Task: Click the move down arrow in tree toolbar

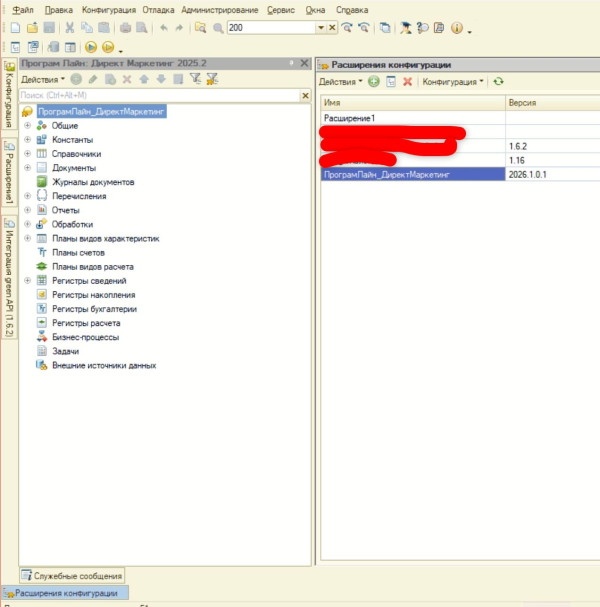Action: [x=161, y=79]
